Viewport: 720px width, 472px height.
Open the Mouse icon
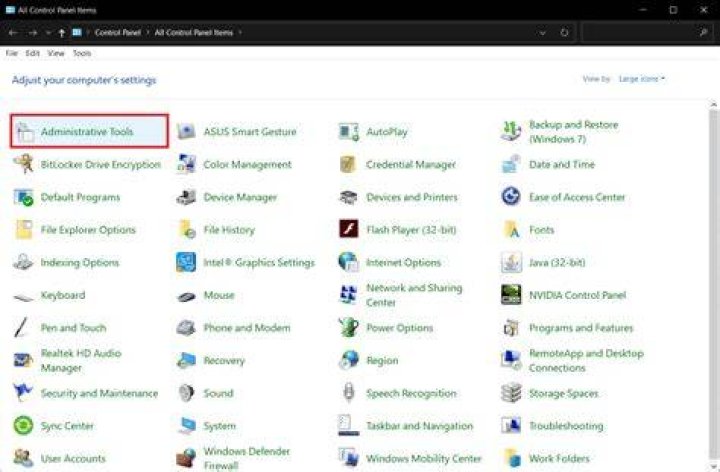tap(186, 296)
